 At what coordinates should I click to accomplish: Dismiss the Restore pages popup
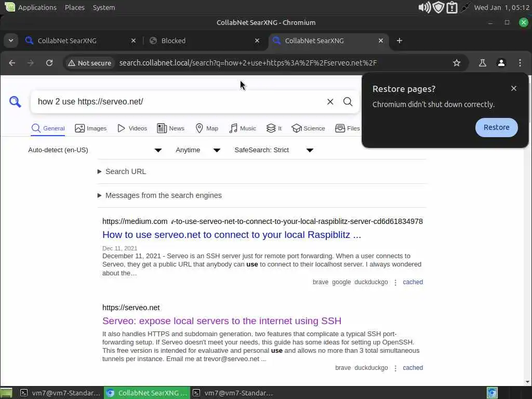coord(514,88)
